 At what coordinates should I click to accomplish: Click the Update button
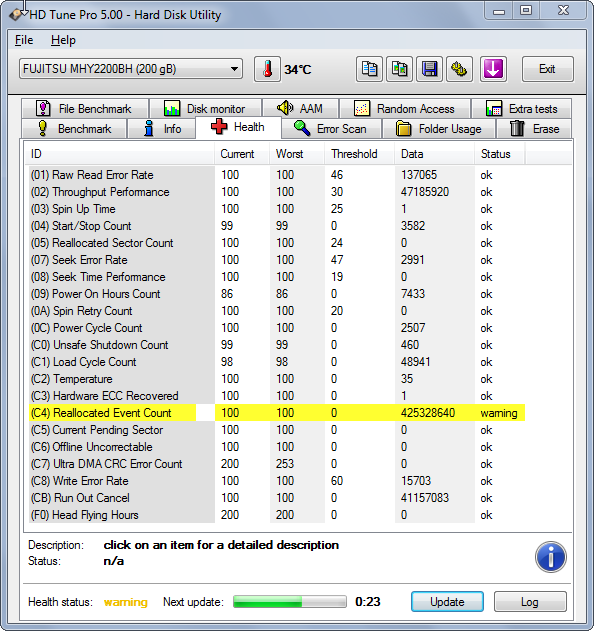(x=447, y=602)
